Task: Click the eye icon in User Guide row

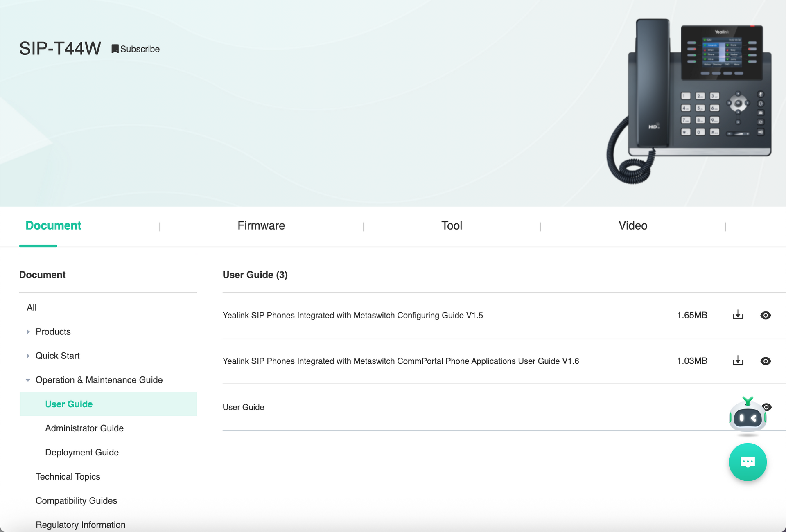Action: [768, 407]
